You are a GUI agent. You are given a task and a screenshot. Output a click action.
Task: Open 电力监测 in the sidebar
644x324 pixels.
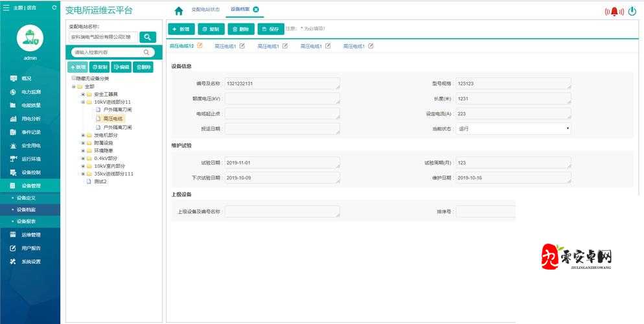point(30,92)
